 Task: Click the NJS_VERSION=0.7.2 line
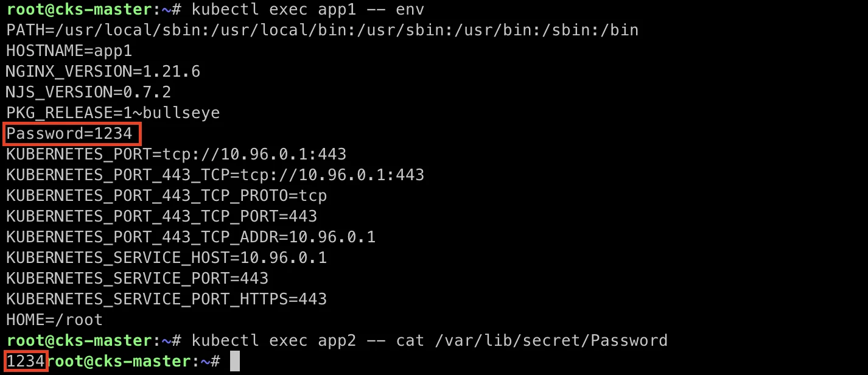[x=88, y=92]
